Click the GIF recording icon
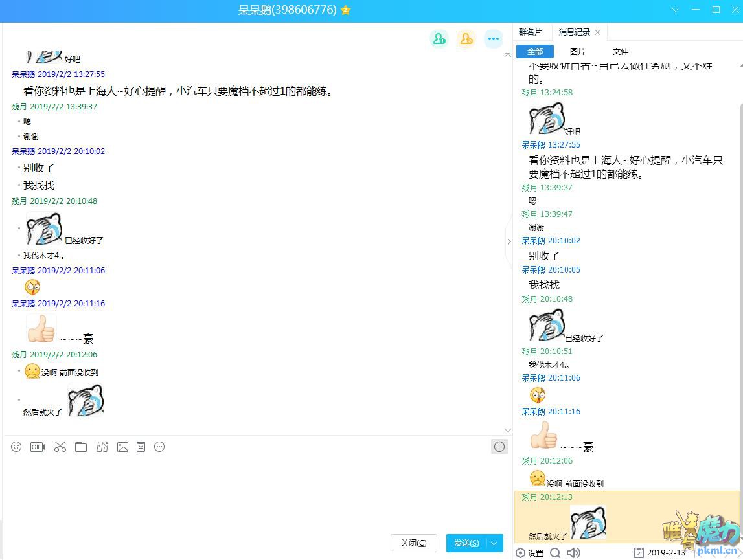743x560 pixels. point(38,447)
